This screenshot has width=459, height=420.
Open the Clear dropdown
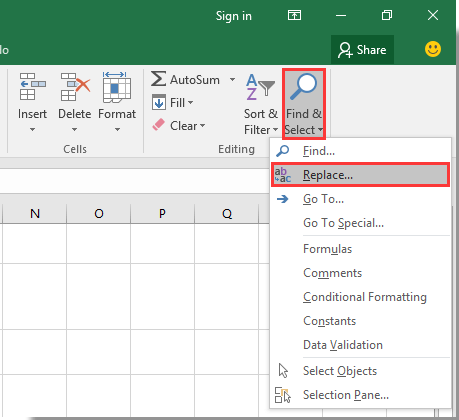(178, 126)
